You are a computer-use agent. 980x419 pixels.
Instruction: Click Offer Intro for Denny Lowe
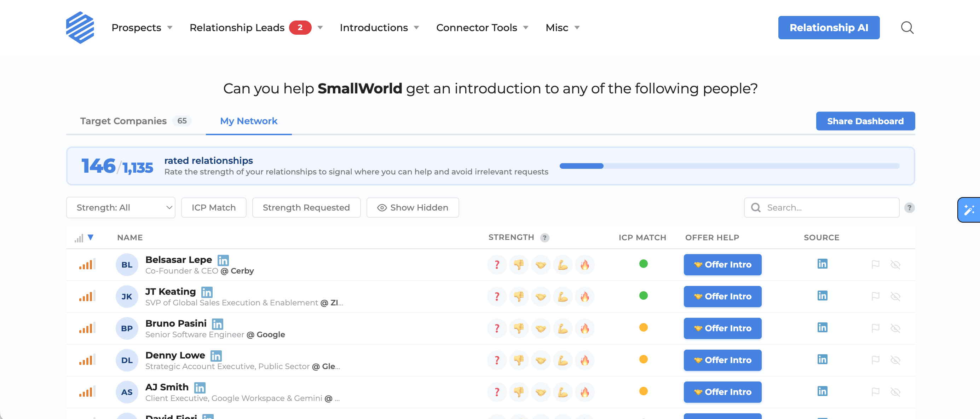(722, 360)
